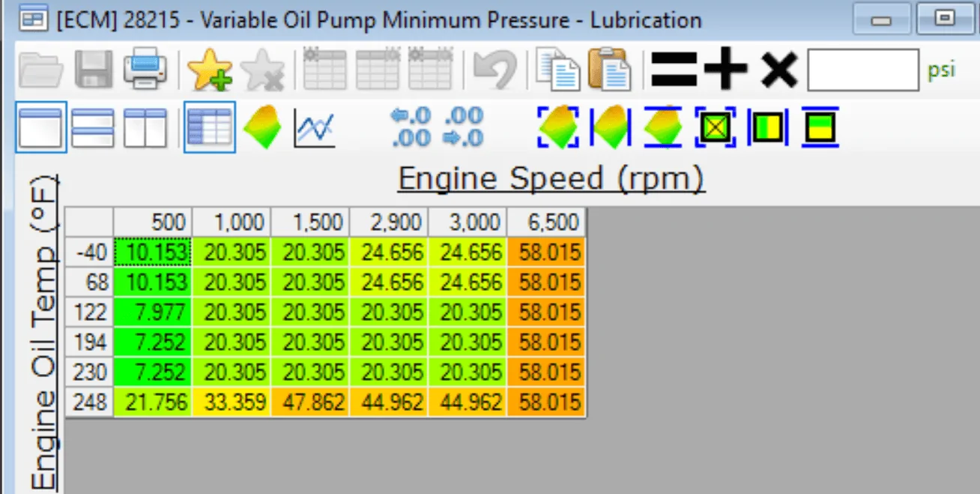Click the first greyed-out table icon after stars
The width and height of the screenshot is (980, 494).
point(324,70)
